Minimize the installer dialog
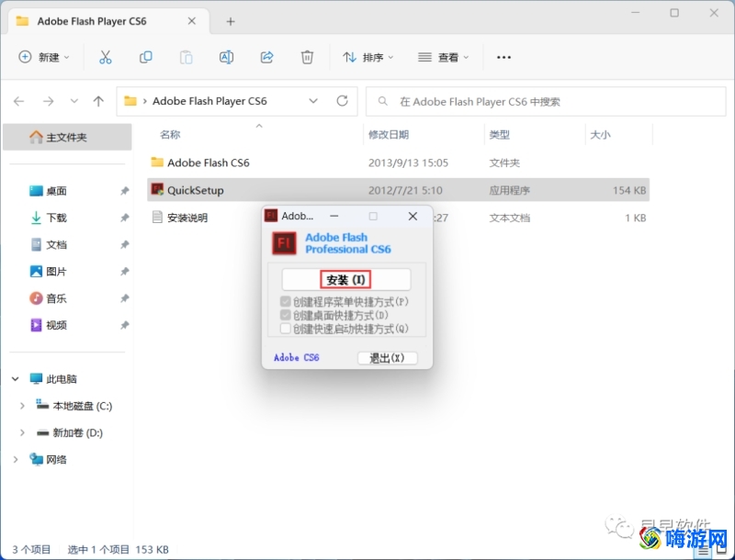735x560 pixels. click(334, 216)
